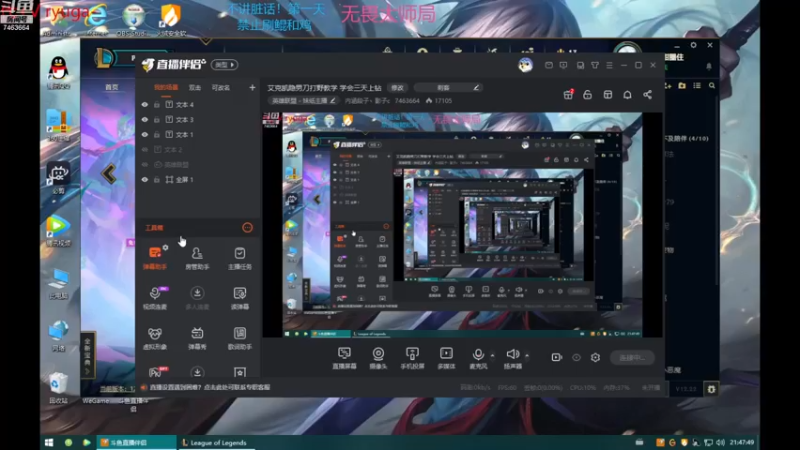
Task: Click the mail icon in title bar
Action: point(548,65)
